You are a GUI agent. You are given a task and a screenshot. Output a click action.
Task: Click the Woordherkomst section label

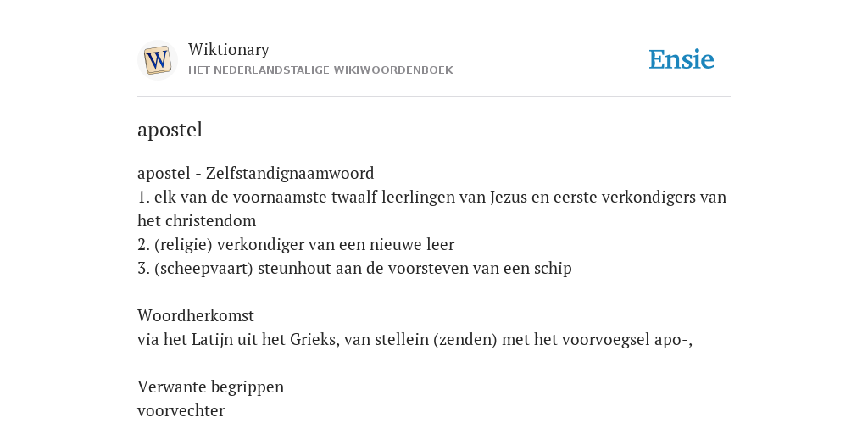click(196, 315)
